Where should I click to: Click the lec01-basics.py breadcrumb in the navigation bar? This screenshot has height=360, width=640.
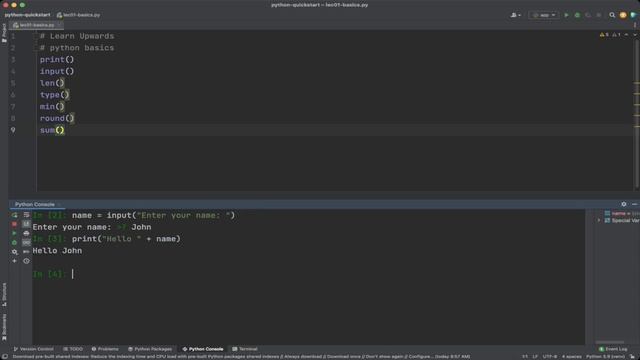tap(78, 15)
